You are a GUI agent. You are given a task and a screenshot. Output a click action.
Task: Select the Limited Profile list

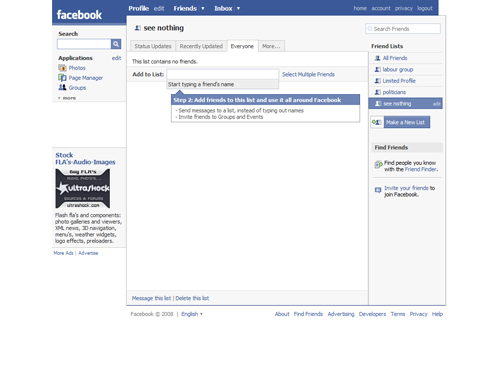[x=399, y=81]
